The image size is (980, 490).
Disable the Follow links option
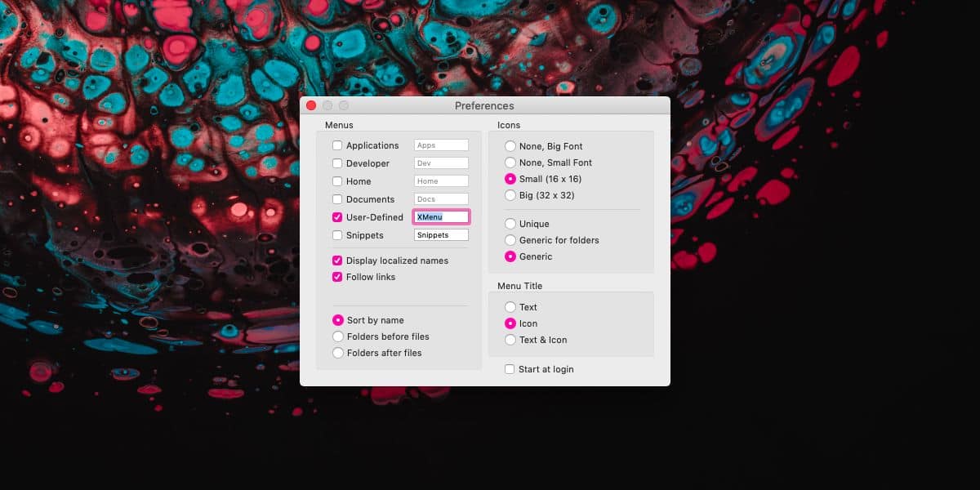tap(337, 276)
